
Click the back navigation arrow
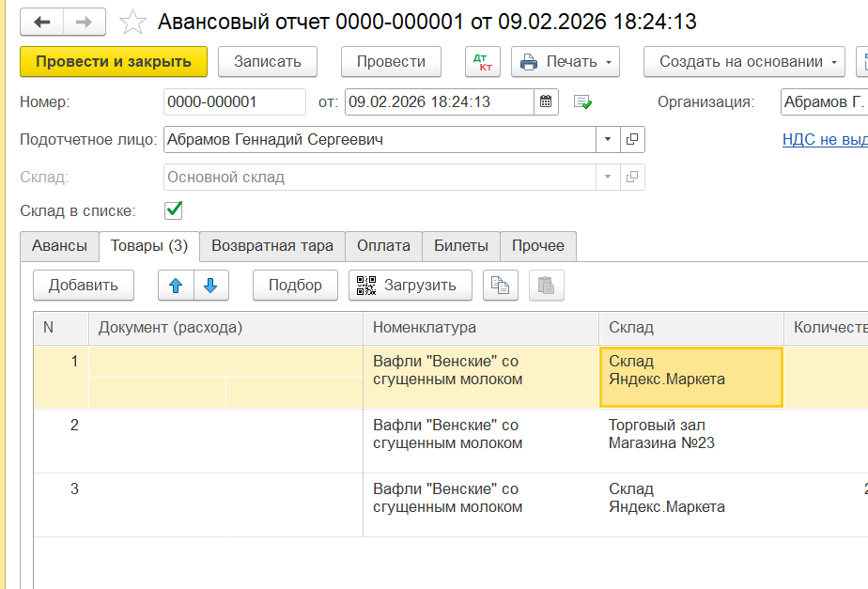[x=41, y=22]
